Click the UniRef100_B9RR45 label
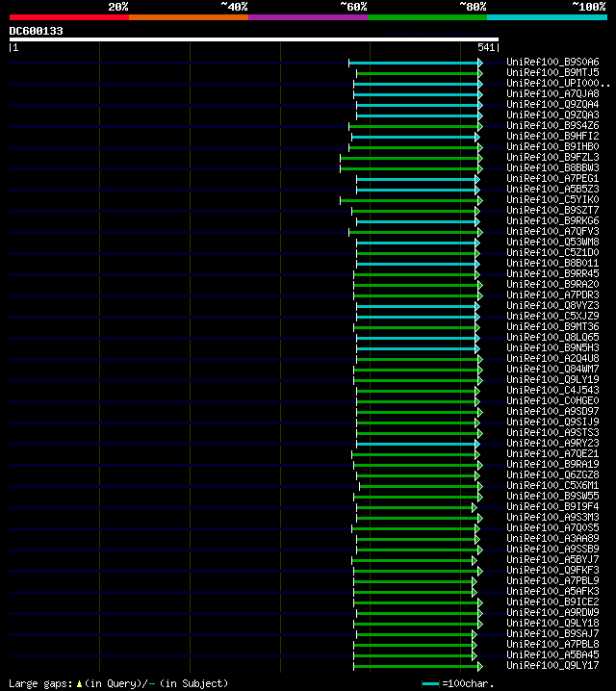616x691 pixels. click(x=552, y=273)
